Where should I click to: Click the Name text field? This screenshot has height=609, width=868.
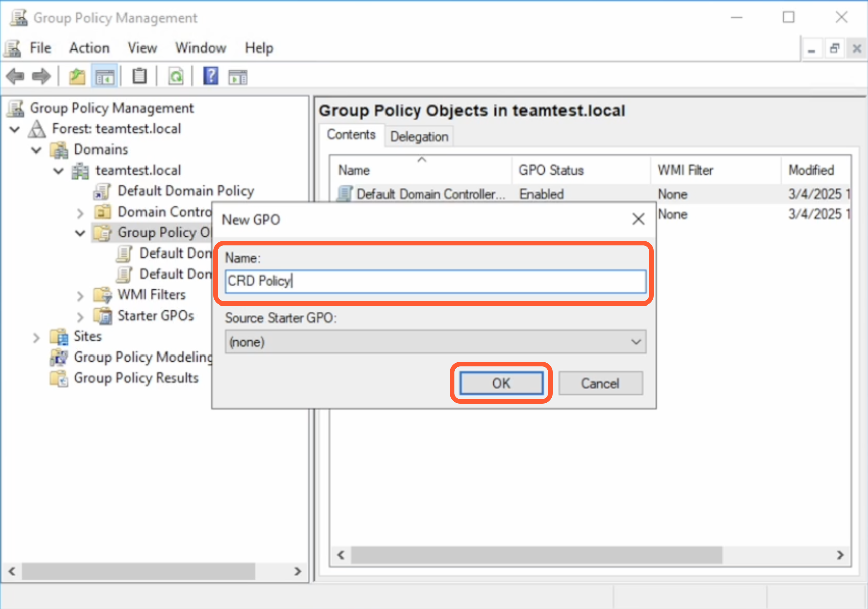[435, 281]
